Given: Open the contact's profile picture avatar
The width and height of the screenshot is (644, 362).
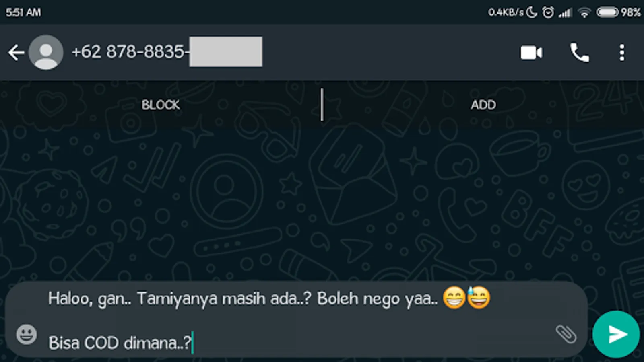Looking at the screenshot, I should coord(46,52).
